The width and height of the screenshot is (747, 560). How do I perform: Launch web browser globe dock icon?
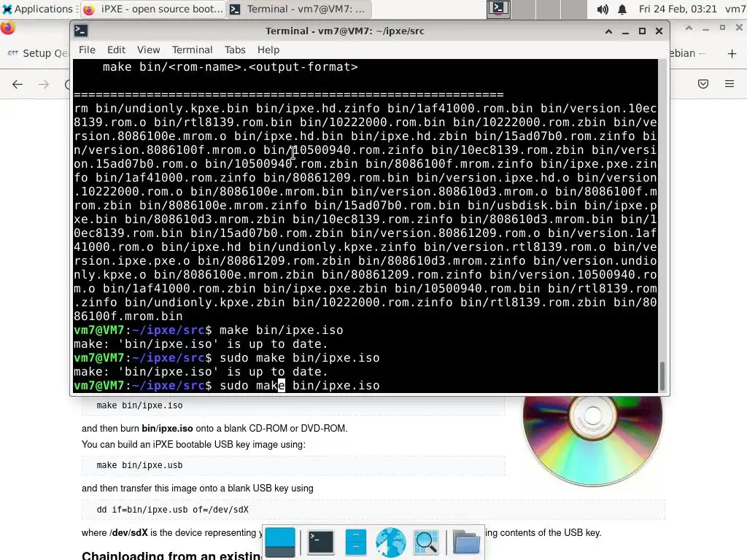click(391, 542)
